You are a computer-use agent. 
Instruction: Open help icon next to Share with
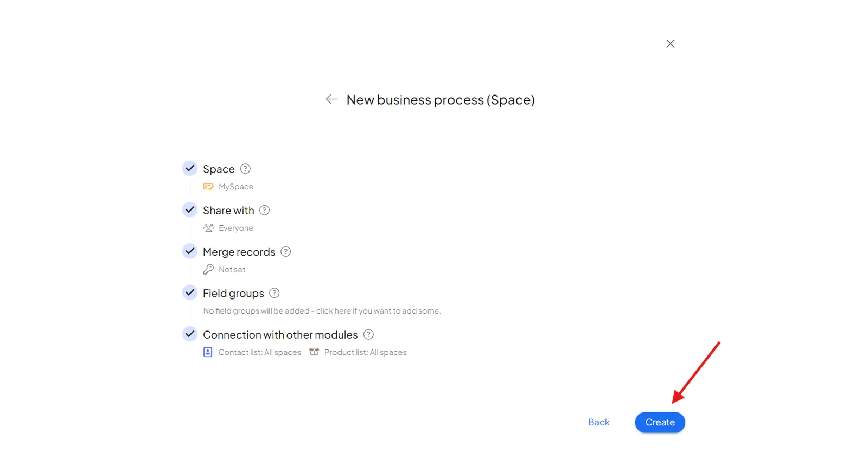click(264, 210)
